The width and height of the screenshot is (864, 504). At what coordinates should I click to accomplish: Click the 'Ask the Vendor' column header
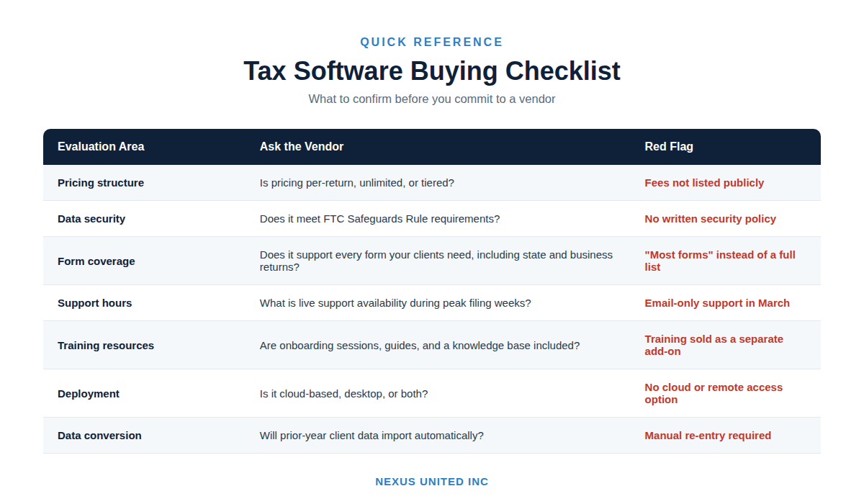pyautogui.click(x=302, y=146)
